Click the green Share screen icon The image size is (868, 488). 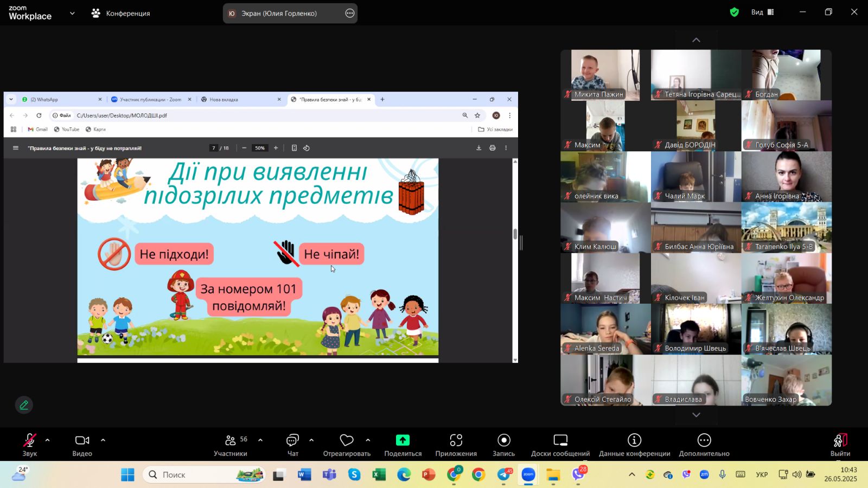tap(403, 440)
